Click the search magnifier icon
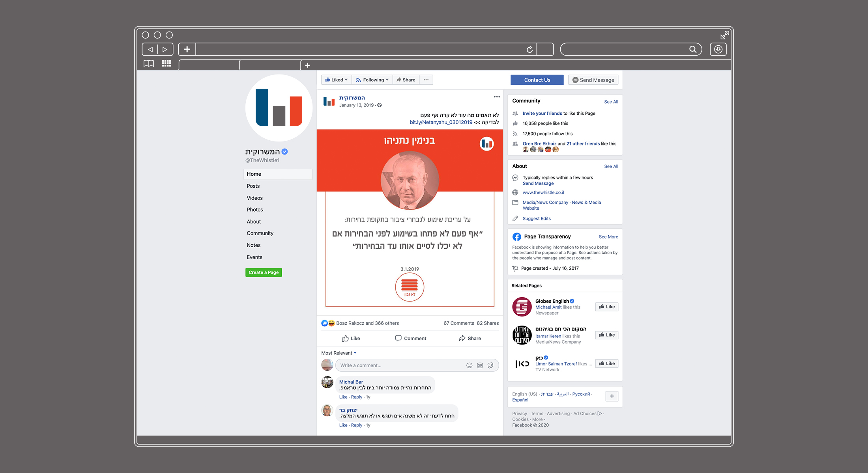 pyautogui.click(x=692, y=49)
